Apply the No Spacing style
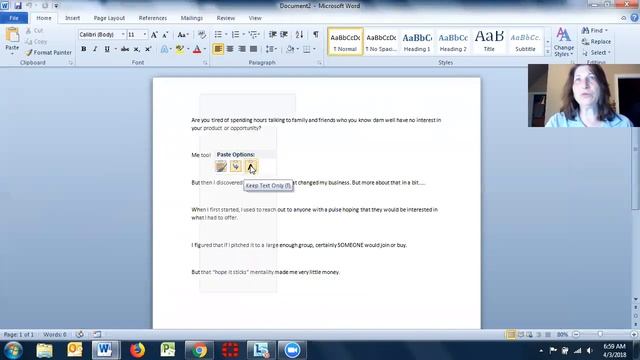 [381, 42]
